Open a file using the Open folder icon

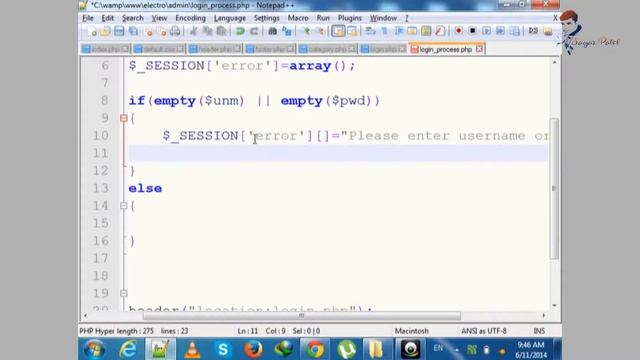(x=105, y=31)
